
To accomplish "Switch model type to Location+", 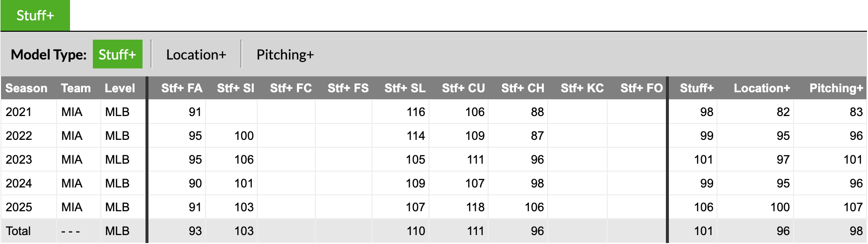I will (196, 55).
